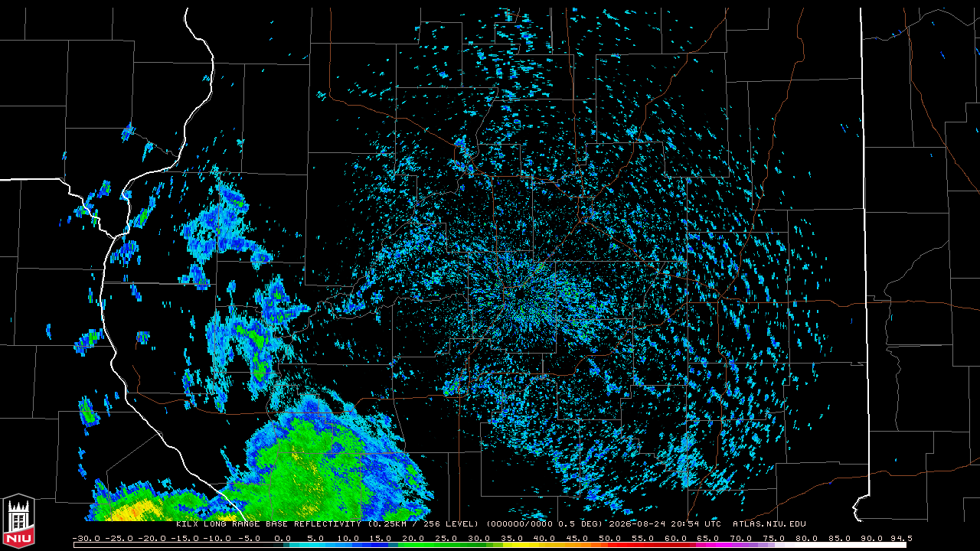Click the "20:54 UTC" time stamp
This screenshot has width=980, height=551.
click(x=695, y=524)
